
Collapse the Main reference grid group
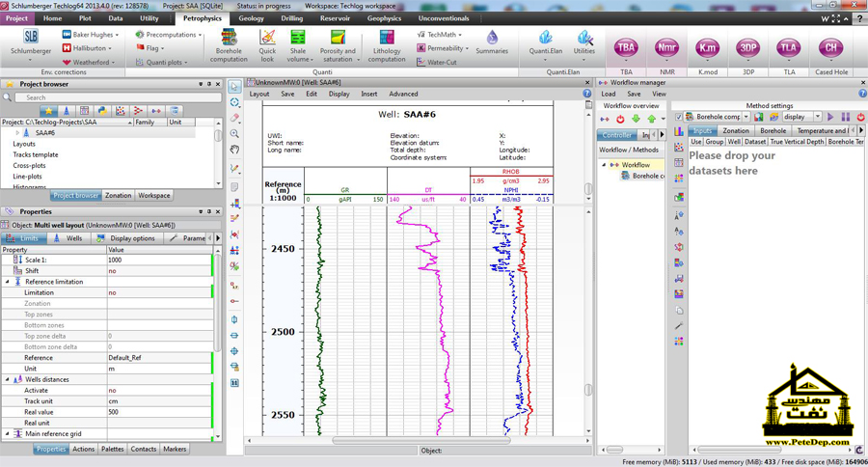(7, 434)
